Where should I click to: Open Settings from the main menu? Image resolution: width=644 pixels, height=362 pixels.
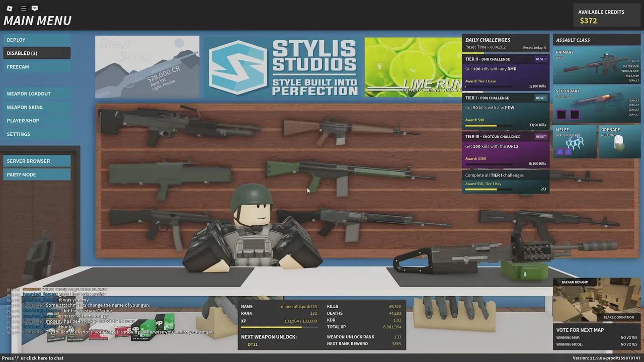pos(37,134)
